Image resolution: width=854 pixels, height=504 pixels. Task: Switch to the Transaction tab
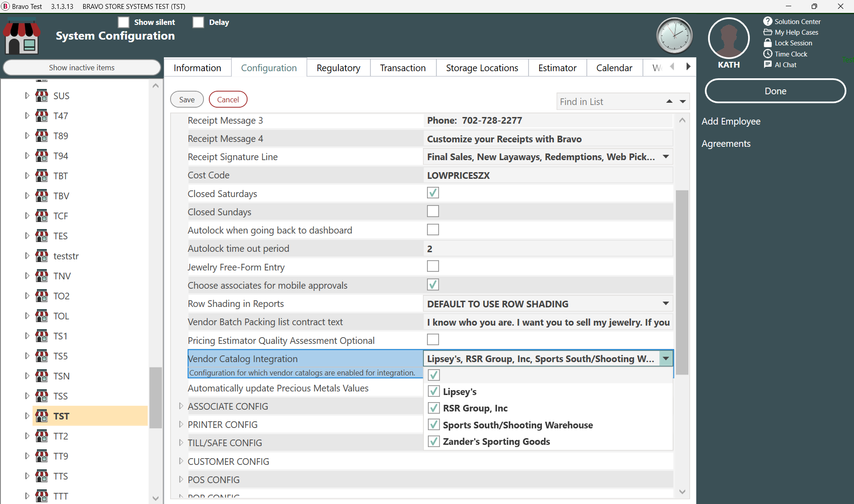coord(403,68)
